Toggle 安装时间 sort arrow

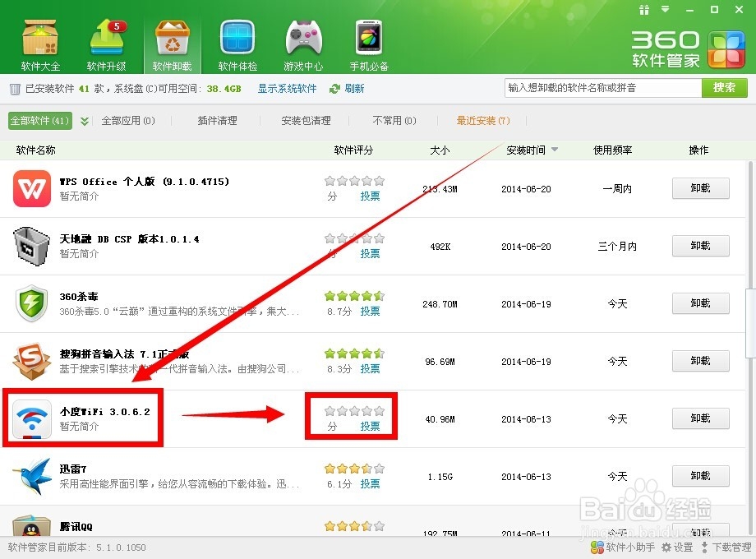[x=555, y=150]
